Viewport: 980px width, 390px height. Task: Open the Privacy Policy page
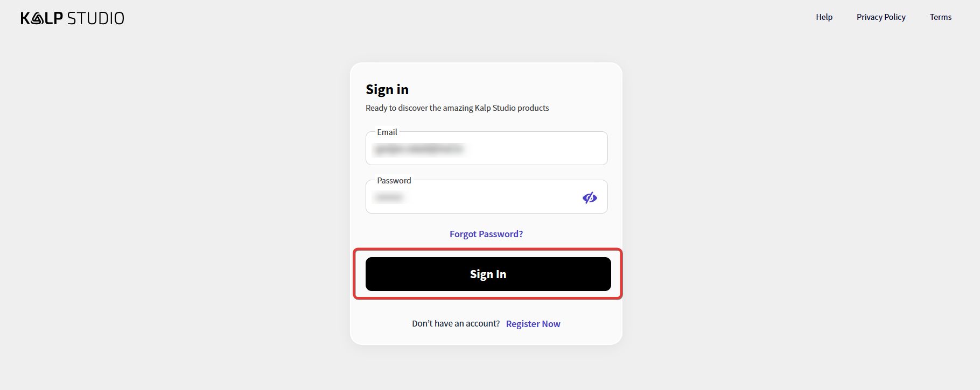click(x=881, y=17)
